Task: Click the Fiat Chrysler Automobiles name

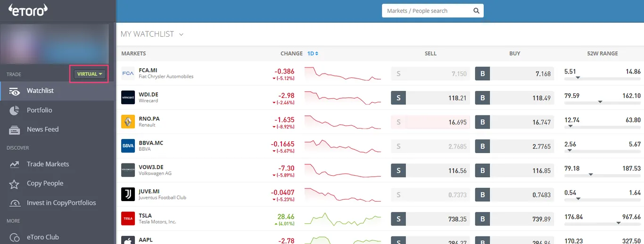Action: 166,77
